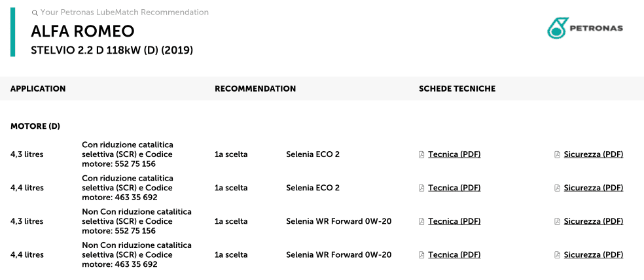Image resolution: width=644 pixels, height=280 pixels.
Task: Open Sicurezza (PDF) in the last table row
Action: (x=593, y=254)
